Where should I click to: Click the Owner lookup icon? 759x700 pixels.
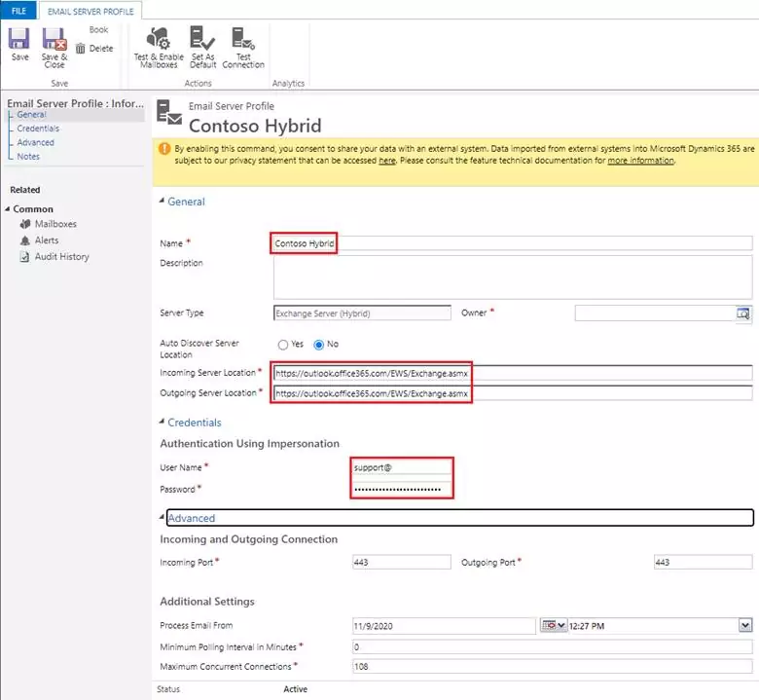(x=743, y=313)
